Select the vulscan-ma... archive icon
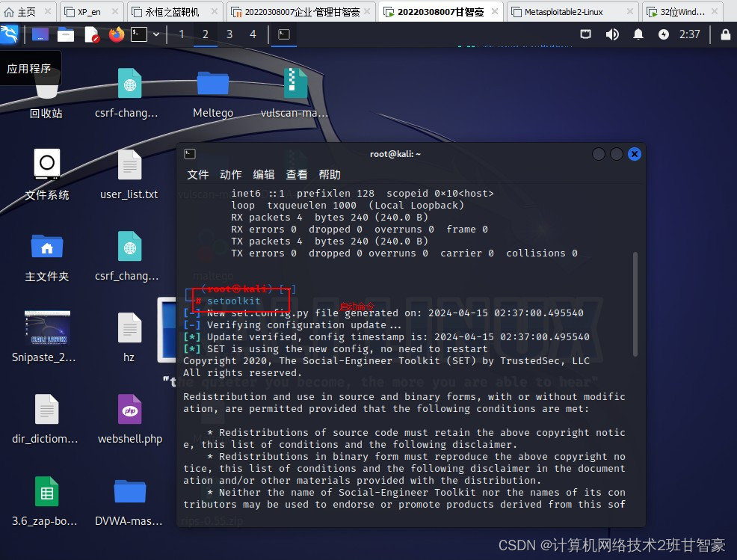Viewport: 737px width, 560px height. click(295, 93)
